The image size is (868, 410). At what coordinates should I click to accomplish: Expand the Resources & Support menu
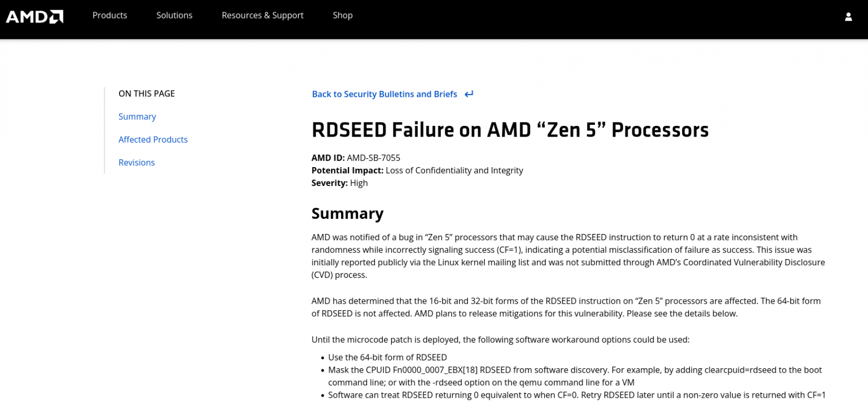262,16
